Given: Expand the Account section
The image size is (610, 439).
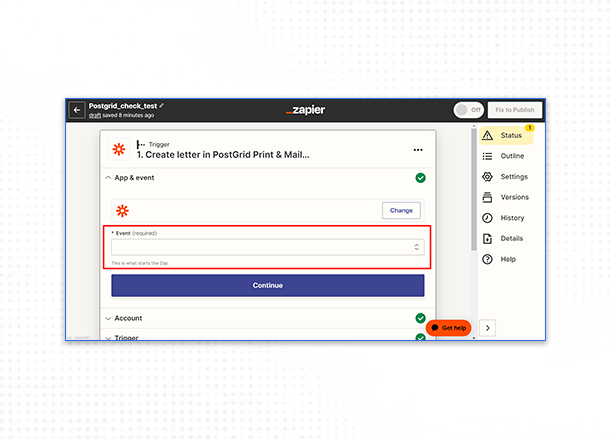Looking at the screenshot, I should tap(108, 318).
